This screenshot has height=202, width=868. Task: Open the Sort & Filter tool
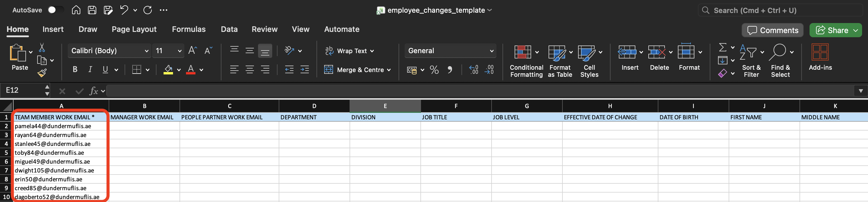coord(748,52)
